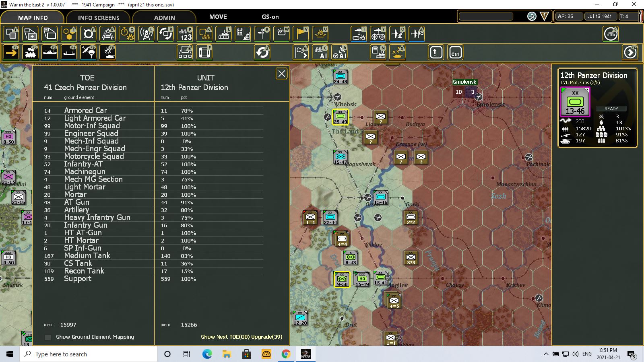The image size is (644, 362).
Task: Toggle weather overlay cloud-sun icon
Action: [282, 34]
